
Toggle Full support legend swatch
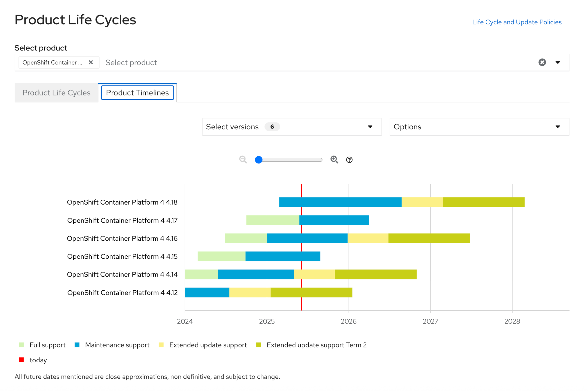22,345
